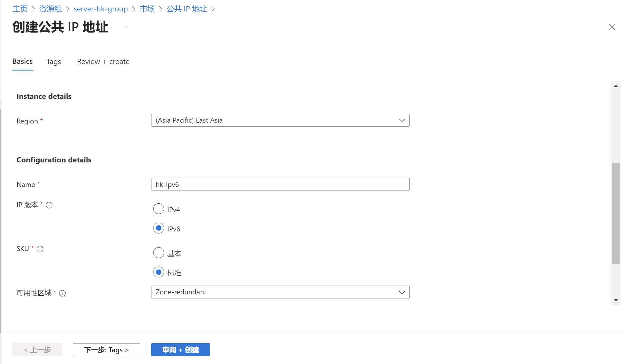Image resolution: width=629 pixels, height=364 pixels.
Task: Open the ellipsis more options menu
Action: click(x=125, y=27)
